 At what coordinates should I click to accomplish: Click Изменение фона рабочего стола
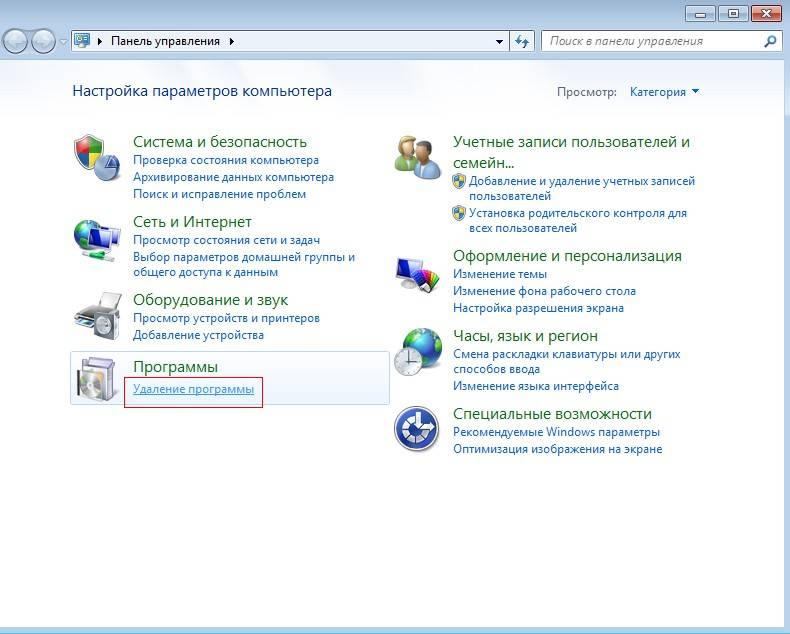click(544, 291)
